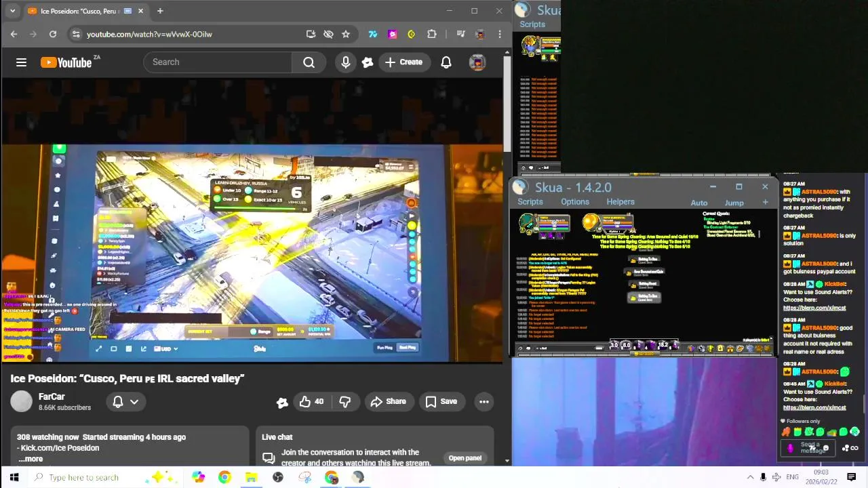Go to the YouTube home logo
This screenshot has width=868, height=488.
pyautogui.click(x=66, y=62)
